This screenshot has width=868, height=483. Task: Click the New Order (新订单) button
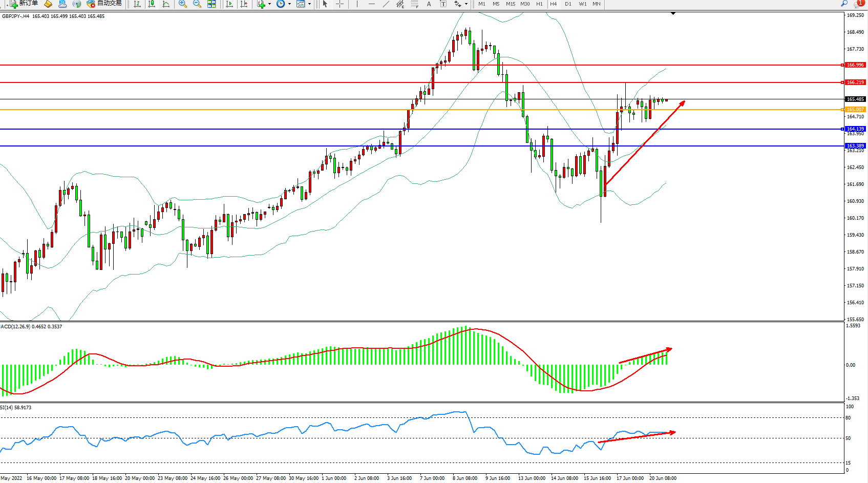(24, 4)
